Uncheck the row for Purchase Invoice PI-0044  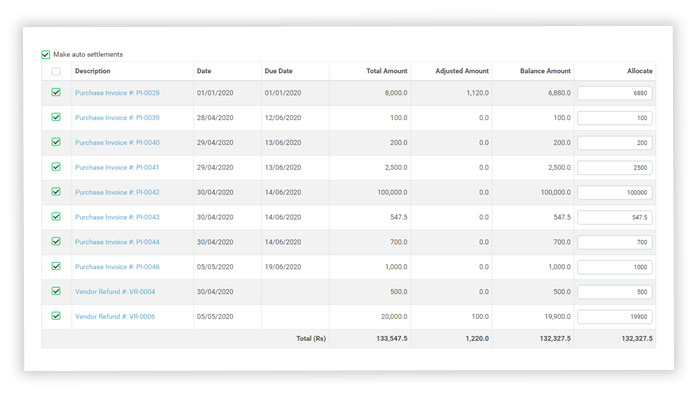pyautogui.click(x=56, y=242)
